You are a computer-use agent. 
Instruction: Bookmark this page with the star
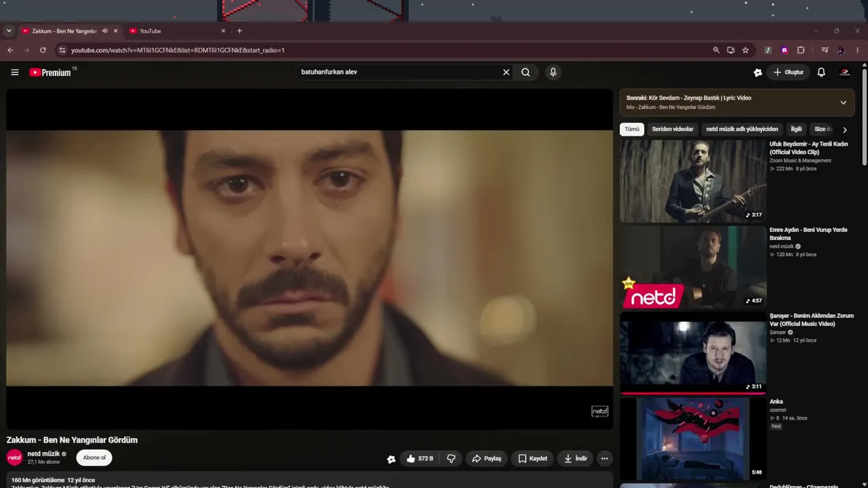click(x=745, y=50)
